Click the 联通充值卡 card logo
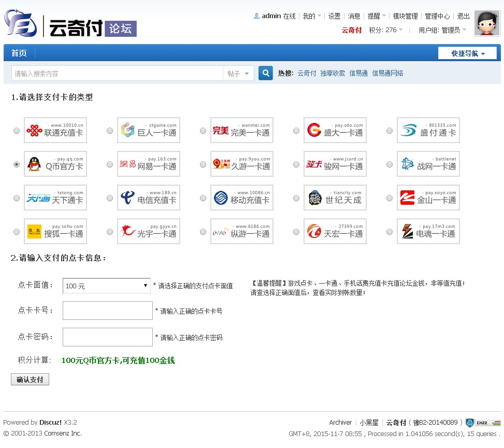This screenshot has height=448, width=504. pyautogui.click(x=55, y=130)
